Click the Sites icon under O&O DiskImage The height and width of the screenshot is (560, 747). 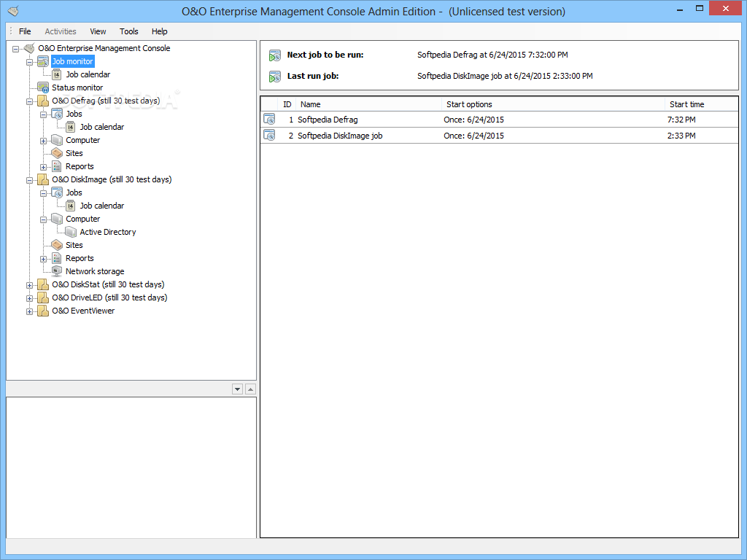click(57, 245)
